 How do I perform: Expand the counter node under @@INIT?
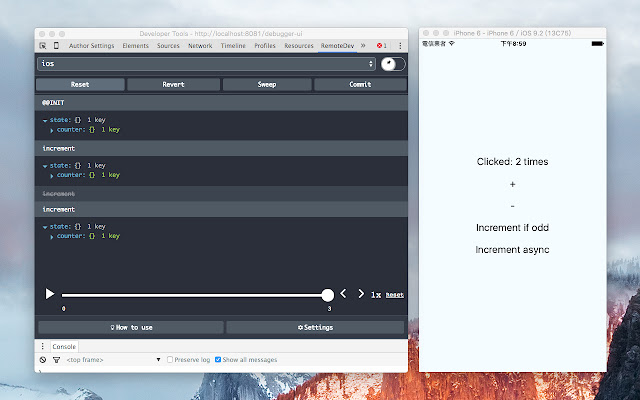click(52, 130)
